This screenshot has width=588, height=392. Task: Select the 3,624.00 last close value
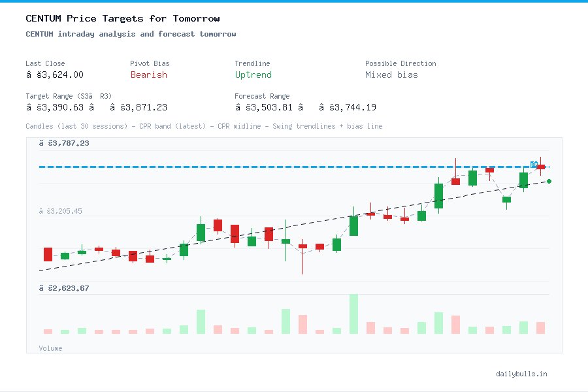tap(55, 74)
